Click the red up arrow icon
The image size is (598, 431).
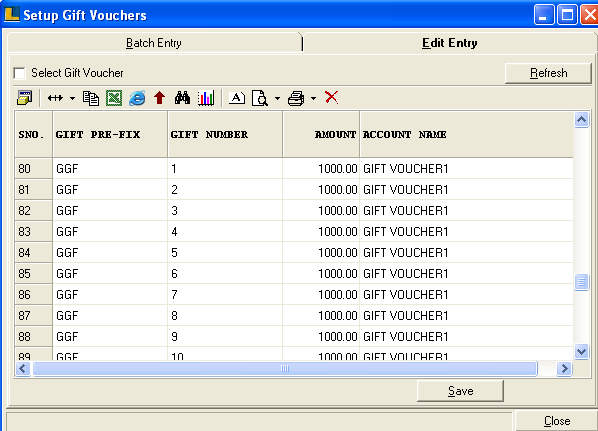(x=159, y=98)
